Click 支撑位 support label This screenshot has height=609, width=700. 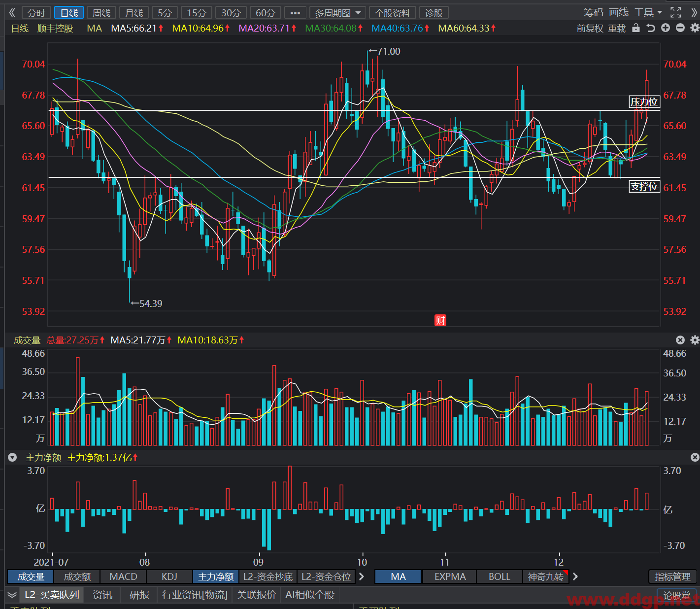tap(644, 186)
